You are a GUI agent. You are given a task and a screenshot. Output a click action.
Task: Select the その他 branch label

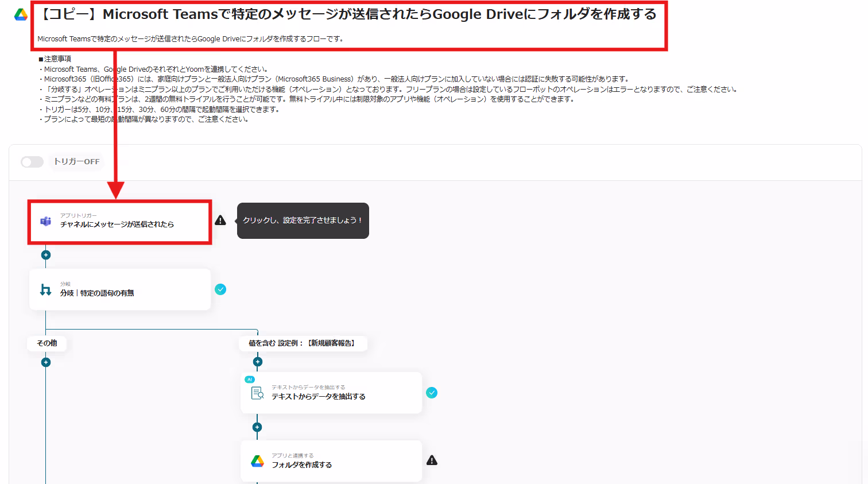[x=47, y=343]
